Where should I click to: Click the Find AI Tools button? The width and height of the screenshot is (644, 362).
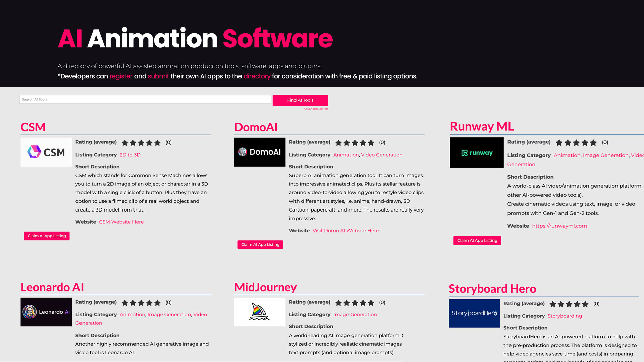[300, 100]
